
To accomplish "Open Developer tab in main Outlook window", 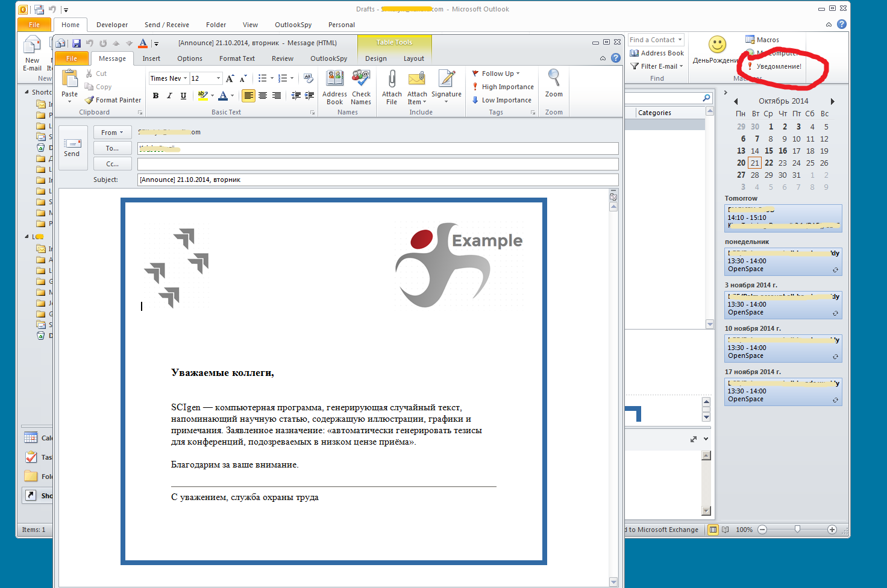I will [x=112, y=25].
